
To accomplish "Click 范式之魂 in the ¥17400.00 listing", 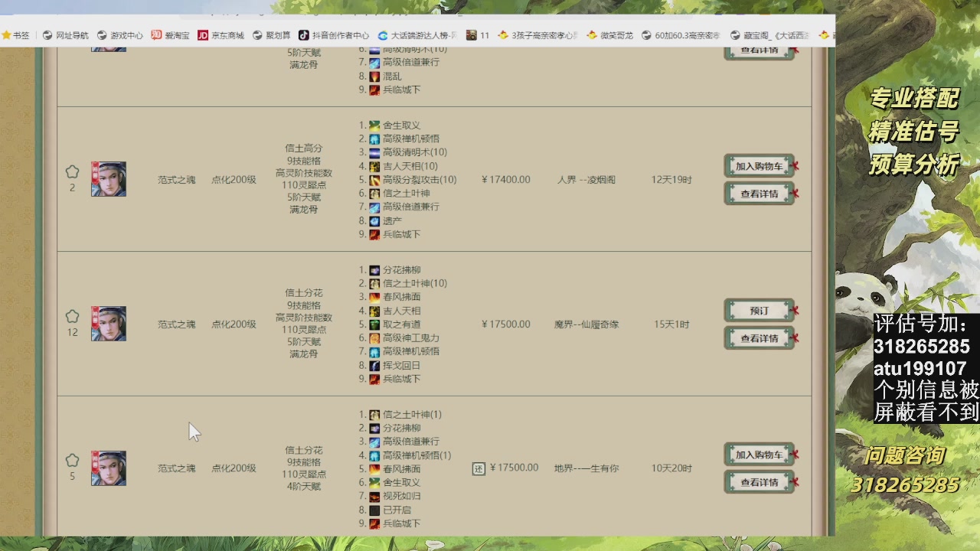I will click(x=177, y=180).
